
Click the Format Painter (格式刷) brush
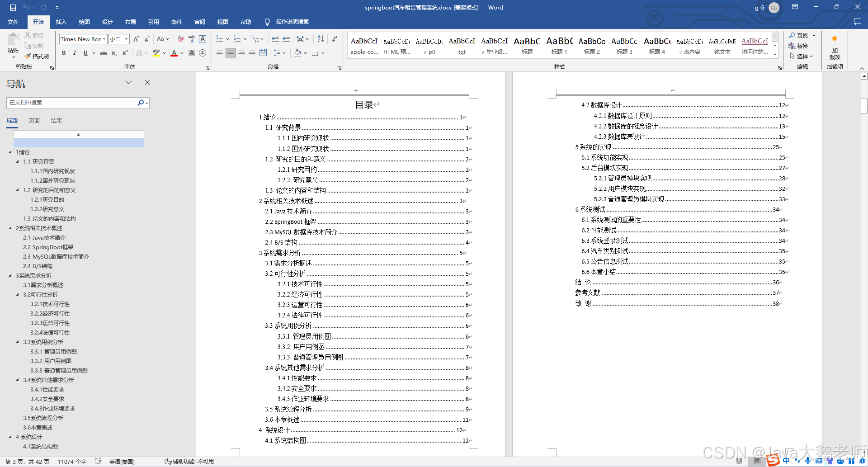click(37, 56)
